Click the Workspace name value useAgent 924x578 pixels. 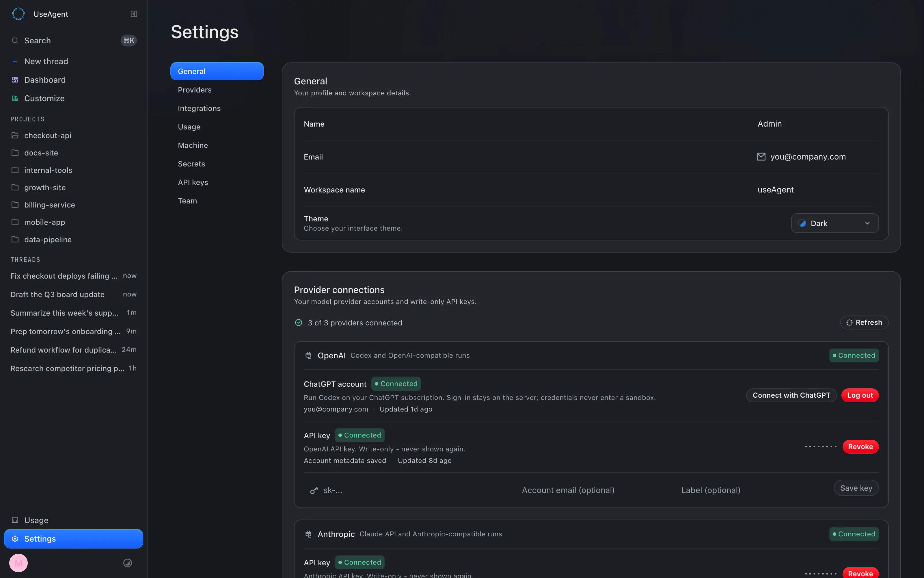tap(776, 190)
